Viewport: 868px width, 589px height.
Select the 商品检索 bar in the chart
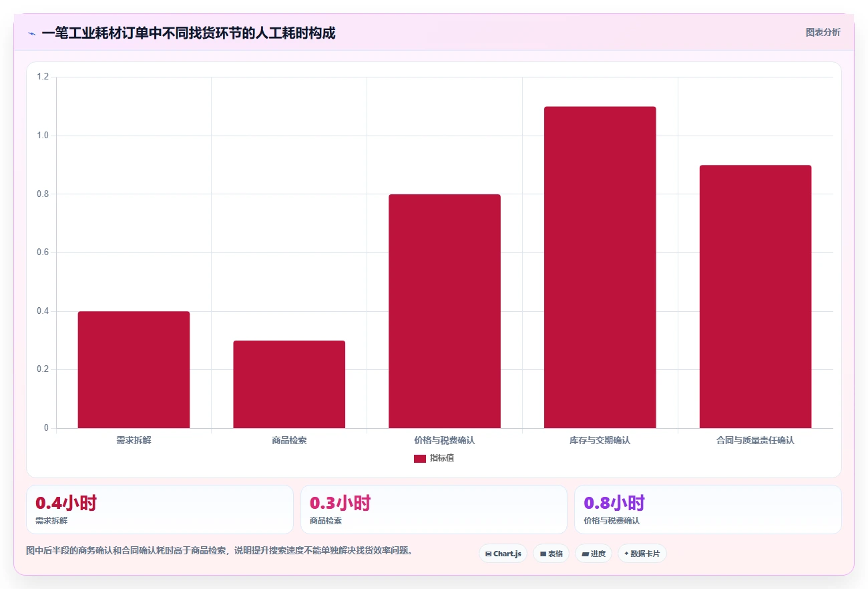289,384
